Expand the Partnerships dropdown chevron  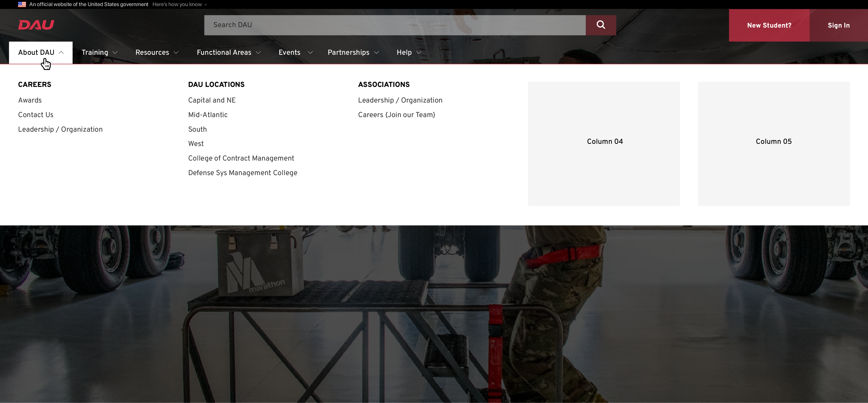377,53
